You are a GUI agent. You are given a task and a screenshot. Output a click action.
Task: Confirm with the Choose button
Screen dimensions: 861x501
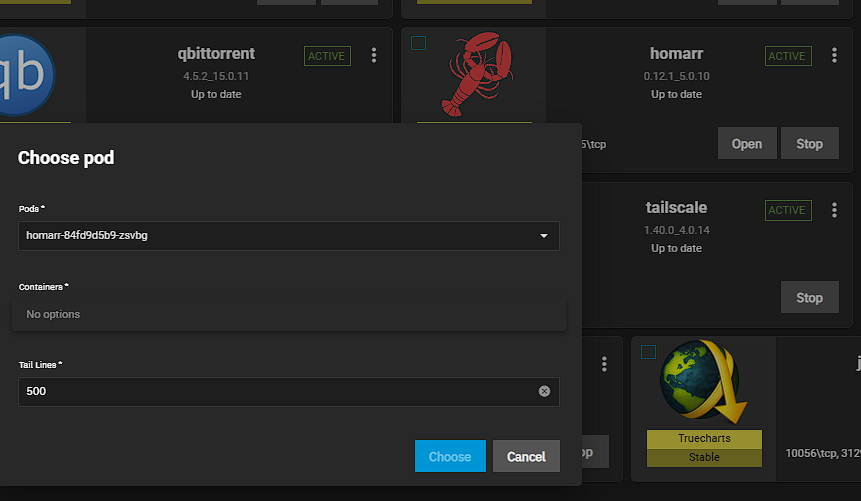pos(450,456)
